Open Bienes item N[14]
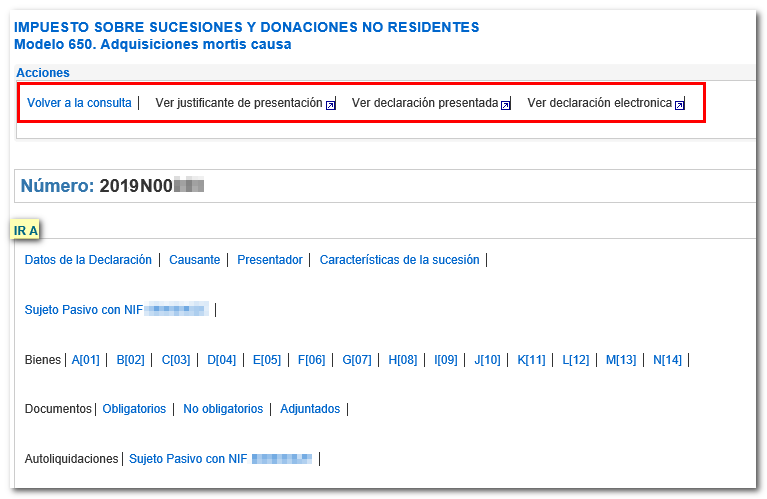 pos(667,360)
